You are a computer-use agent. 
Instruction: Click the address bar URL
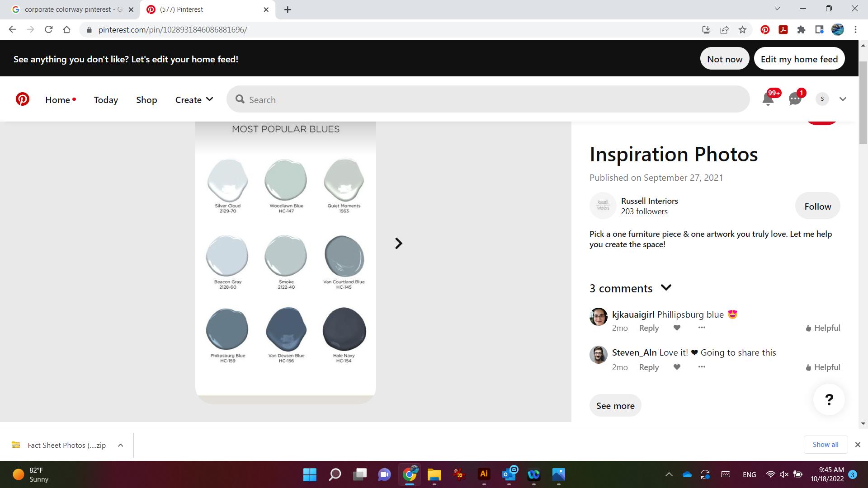coord(172,30)
